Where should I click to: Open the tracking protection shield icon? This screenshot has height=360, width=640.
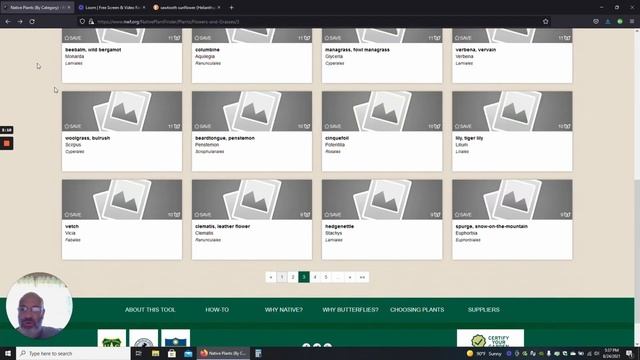pos(82,21)
